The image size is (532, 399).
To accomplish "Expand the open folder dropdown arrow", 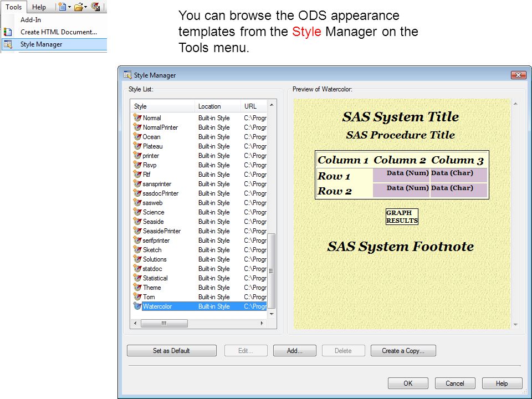I will point(85,7).
